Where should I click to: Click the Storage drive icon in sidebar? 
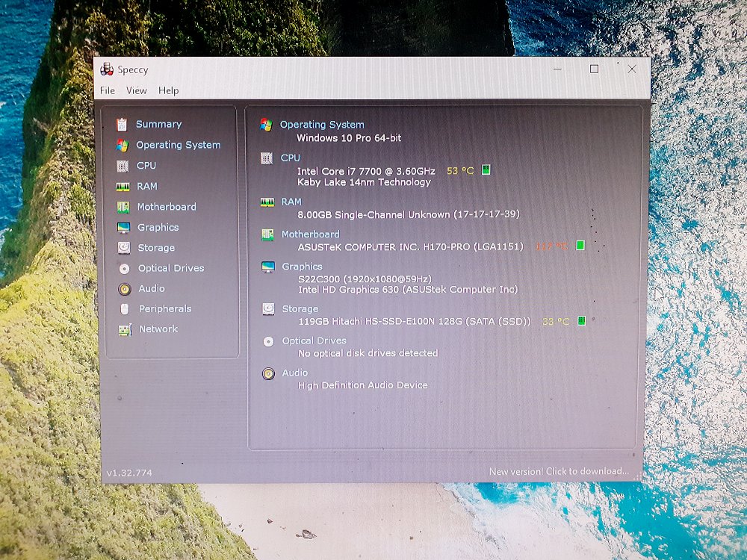point(123,248)
